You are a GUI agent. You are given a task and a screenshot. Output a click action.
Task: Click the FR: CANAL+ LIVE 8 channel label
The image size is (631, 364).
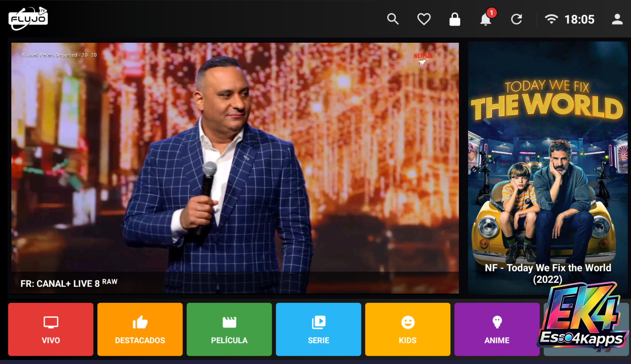point(69,283)
